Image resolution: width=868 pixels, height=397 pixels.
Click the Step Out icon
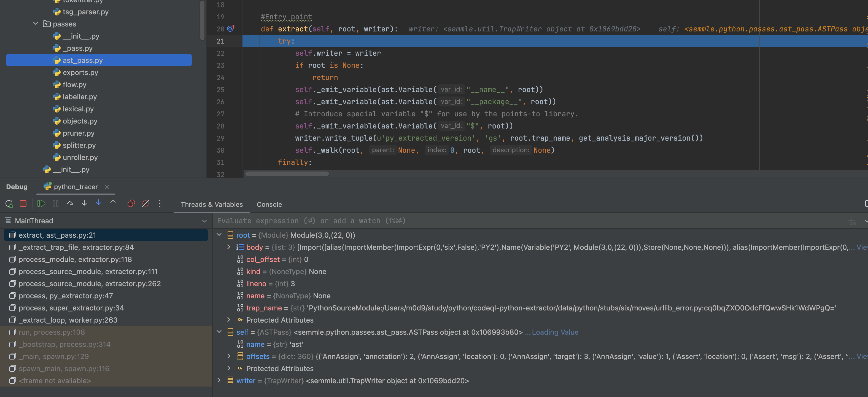[113, 203]
